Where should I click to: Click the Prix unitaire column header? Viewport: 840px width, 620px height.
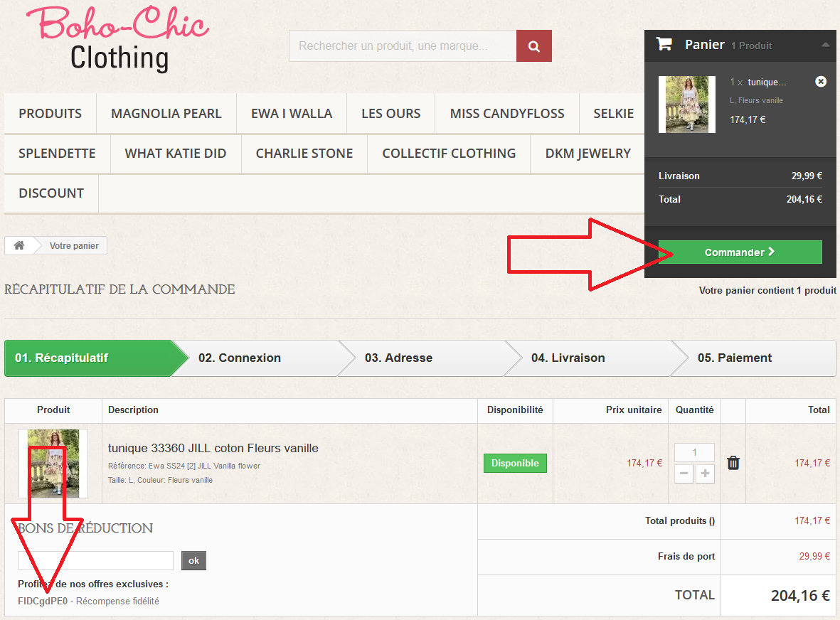point(634,410)
